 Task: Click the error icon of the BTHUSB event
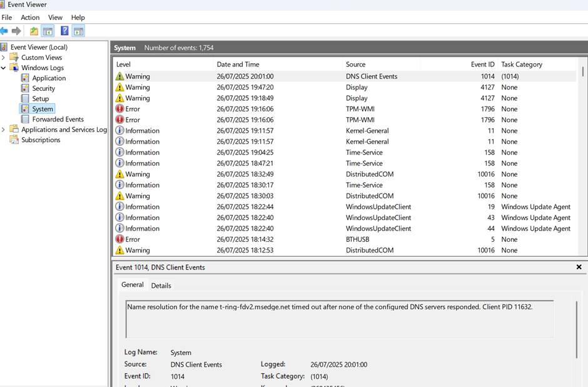[x=119, y=239]
